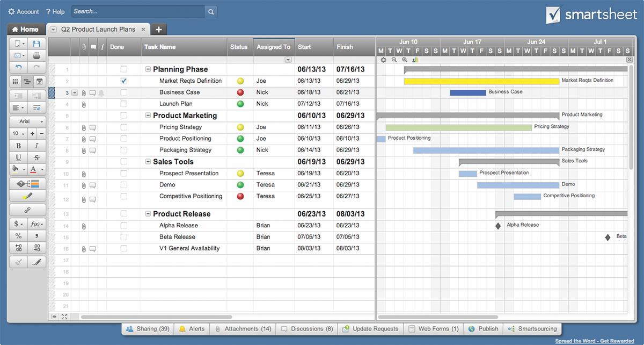Switch to Calendar view in the left toolbar

point(39,82)
